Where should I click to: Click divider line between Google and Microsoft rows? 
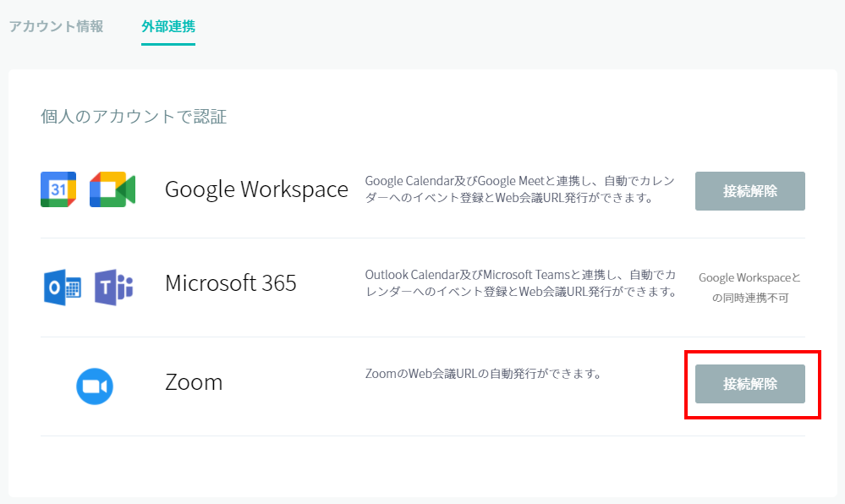click(x=423, y=238)
